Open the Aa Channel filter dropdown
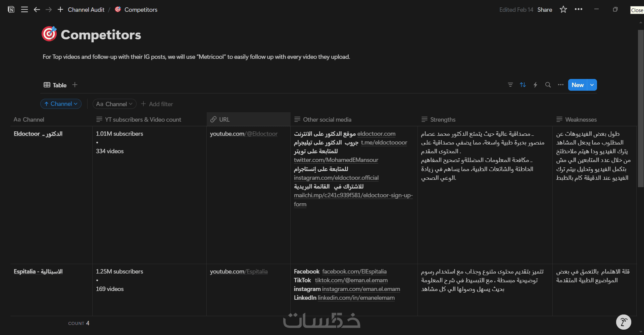This screenshot has width=644, height=335. (x=114, y=104)
